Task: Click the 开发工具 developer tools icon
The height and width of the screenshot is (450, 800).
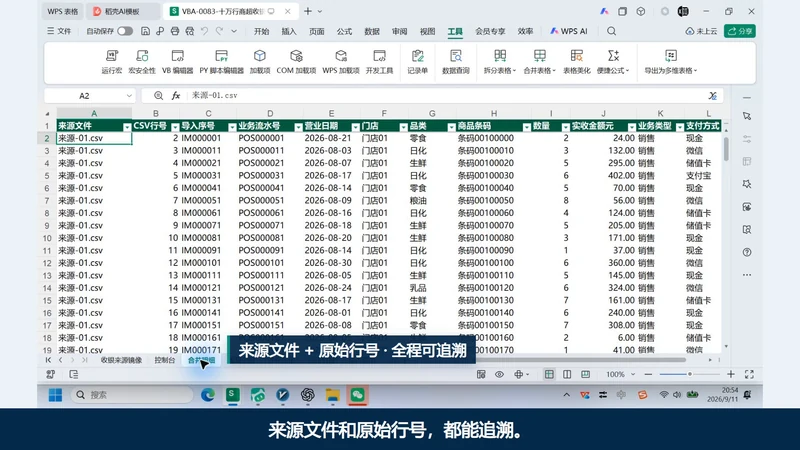Action: (379, 56)
